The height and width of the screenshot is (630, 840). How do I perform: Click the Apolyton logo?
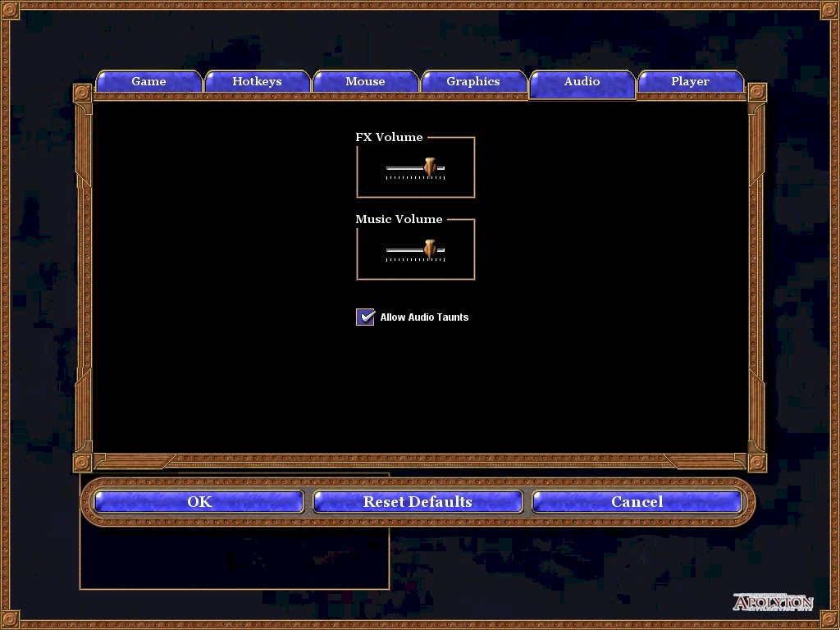coord(773,601)
